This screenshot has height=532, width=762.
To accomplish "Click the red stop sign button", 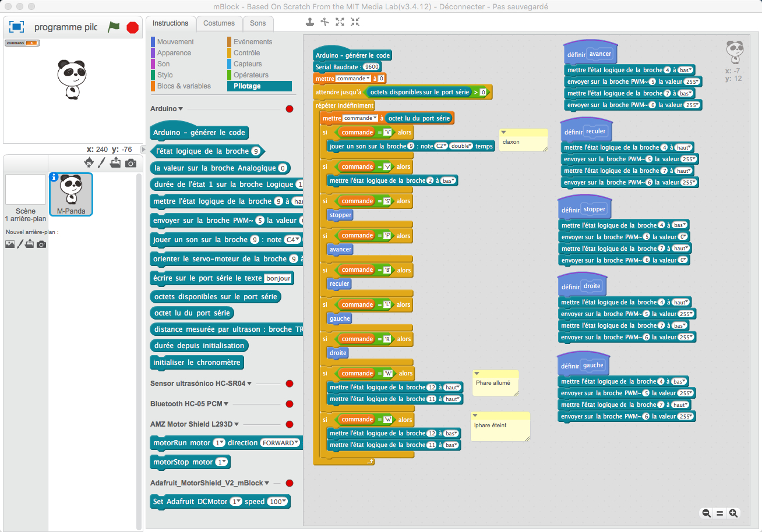I will tap(133, 27).
